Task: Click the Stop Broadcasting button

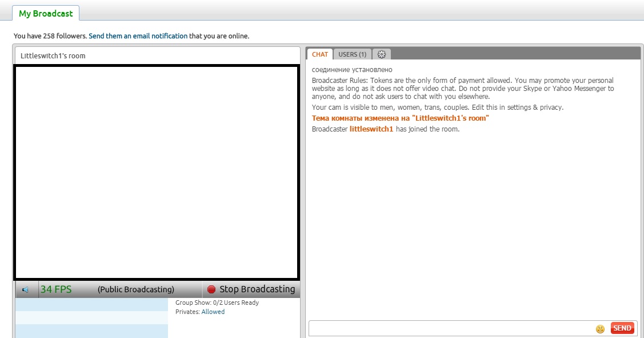Action: pyautogui.click(x=251, y=289)
